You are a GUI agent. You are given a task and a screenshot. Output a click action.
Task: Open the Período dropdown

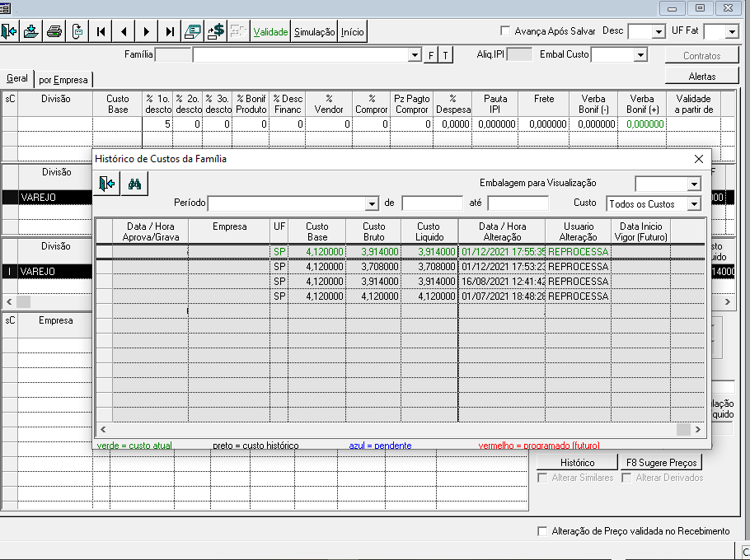click(372, 203)
